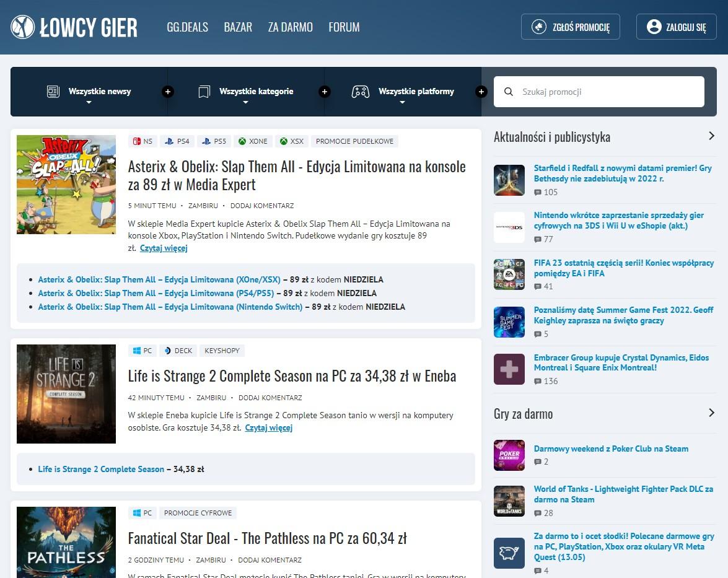This screenshot has width=728, height=578.
Task: Open the Wszystkie kategorie dropdown
Action: pyautogui.click(x=246, y=92)
